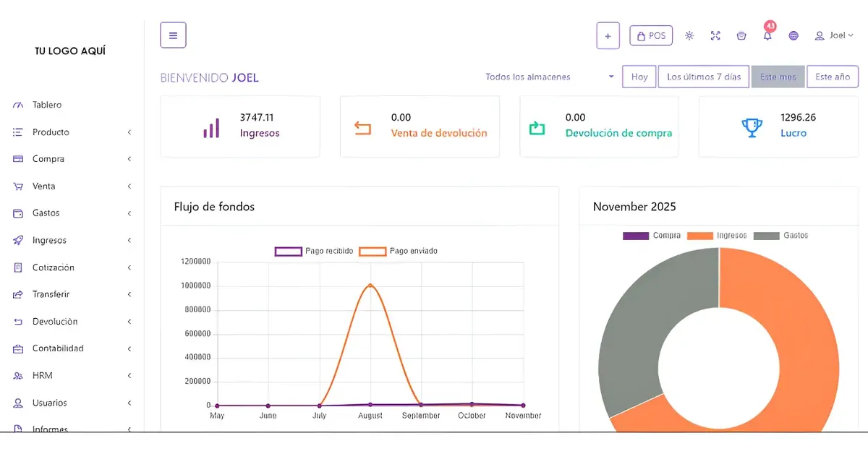Open Devolución de compra card label

coord(618,133)
